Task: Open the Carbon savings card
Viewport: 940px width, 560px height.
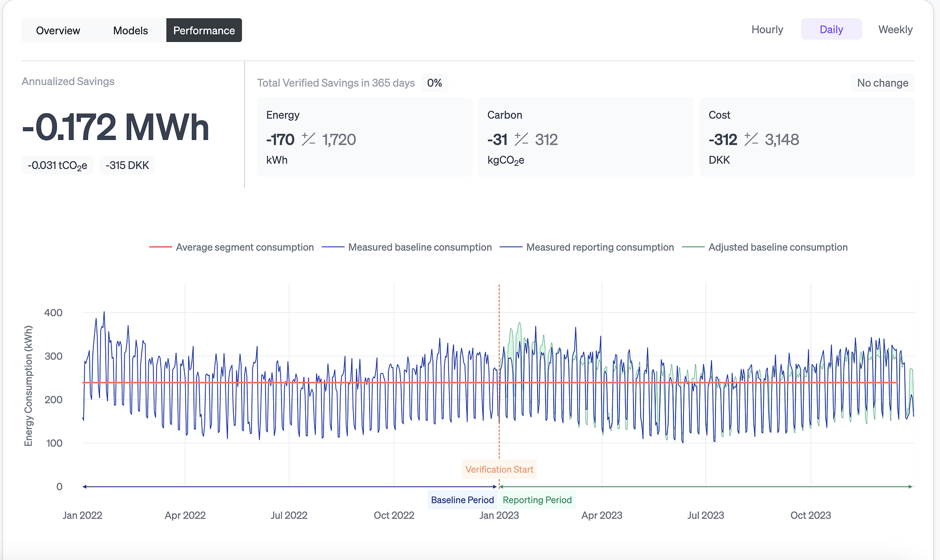Action: [585, 137]
